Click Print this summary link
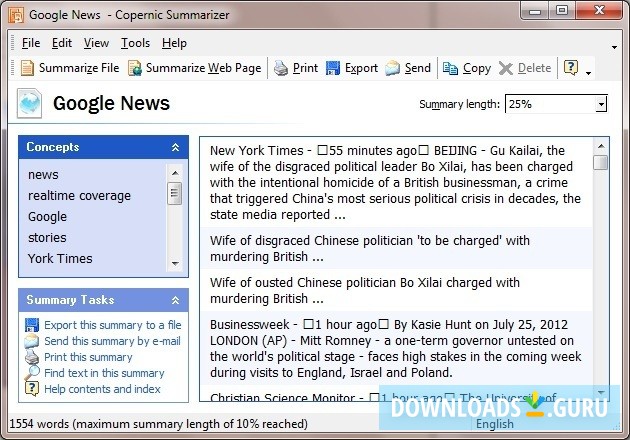Image resolution: width=630 pixels, height=440 pixels. (88, 357)
